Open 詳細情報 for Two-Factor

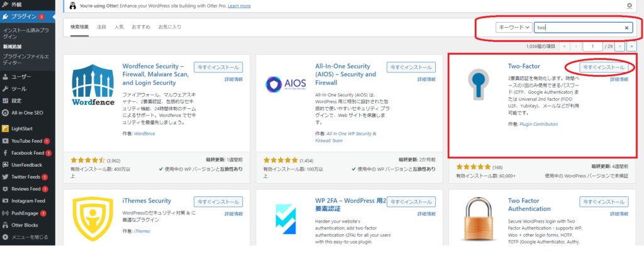(619, 79)
